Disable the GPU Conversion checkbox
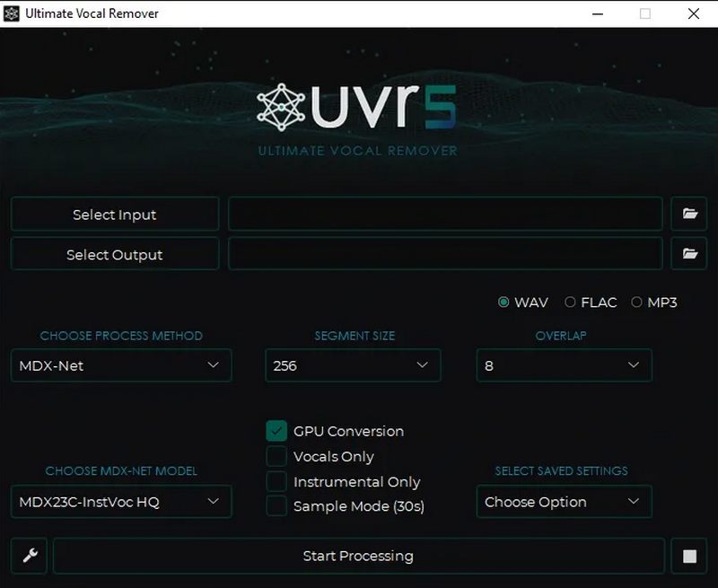The width and height of the screenshot is (718, 588). (276, 431)
